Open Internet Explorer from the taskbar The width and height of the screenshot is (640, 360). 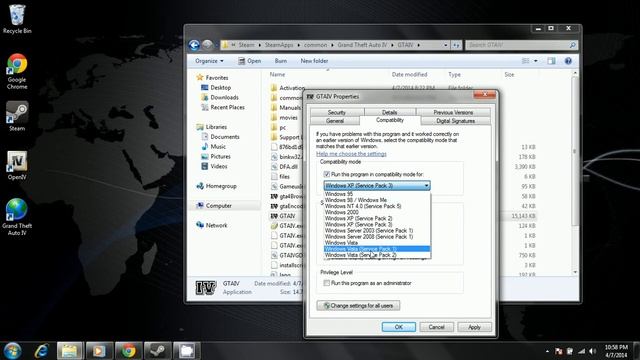[x=41, y=351]
